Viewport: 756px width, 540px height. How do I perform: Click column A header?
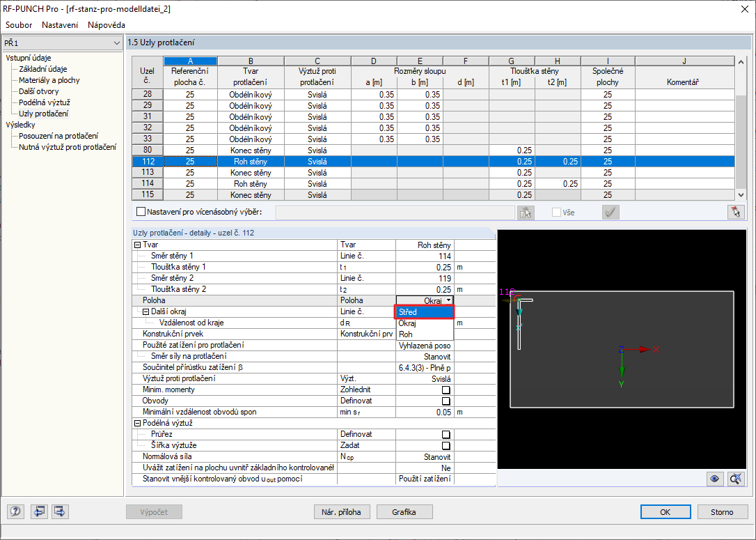[x=191, y=61]
